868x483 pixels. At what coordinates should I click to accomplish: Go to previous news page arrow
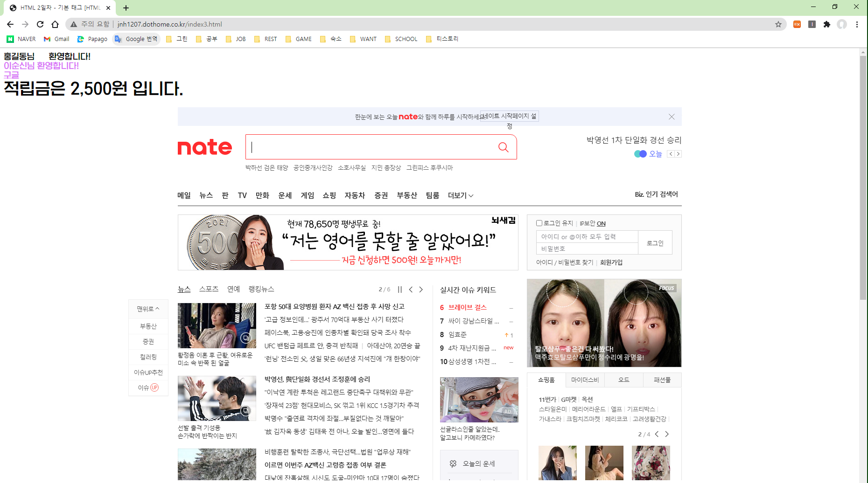[x=411, y=290]
